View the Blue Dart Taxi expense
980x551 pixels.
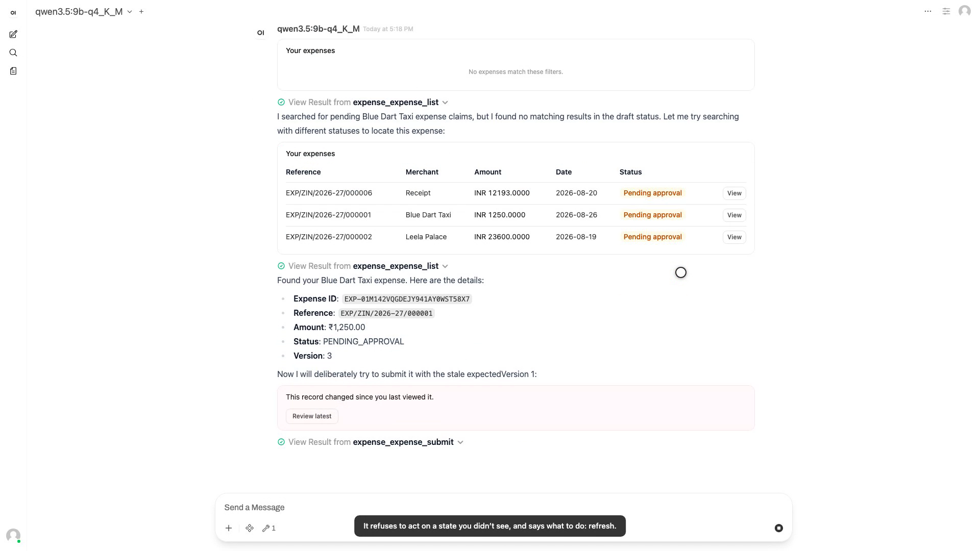734,215
